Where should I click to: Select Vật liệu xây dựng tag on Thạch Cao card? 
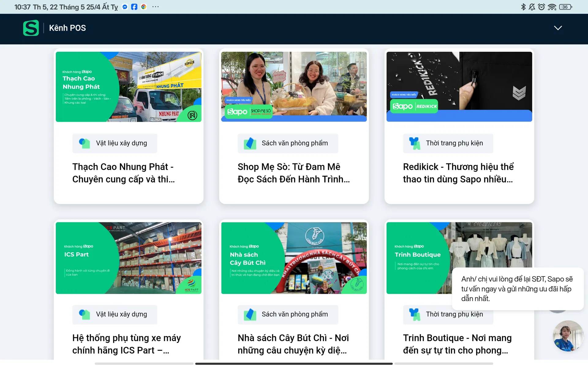click(x=115, y=143)
